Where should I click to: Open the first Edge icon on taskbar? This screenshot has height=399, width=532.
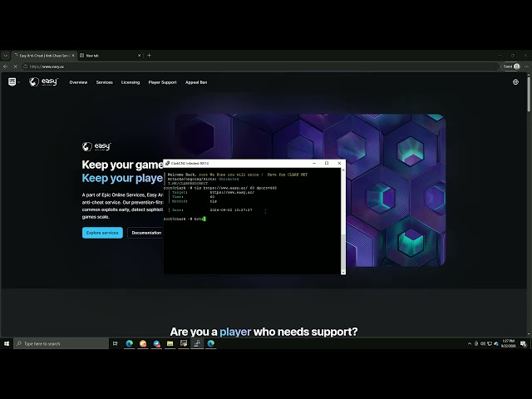(130, 343)
